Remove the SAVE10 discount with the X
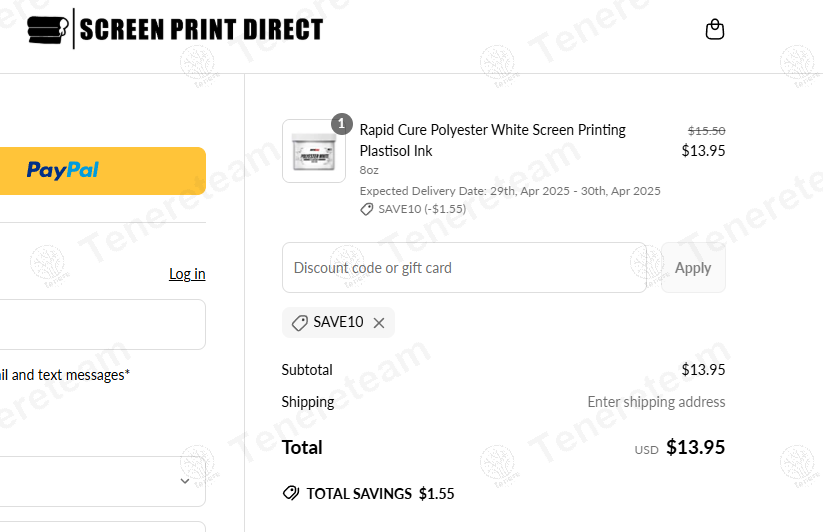This screenshot has height=532, width=823. (379, 323)
